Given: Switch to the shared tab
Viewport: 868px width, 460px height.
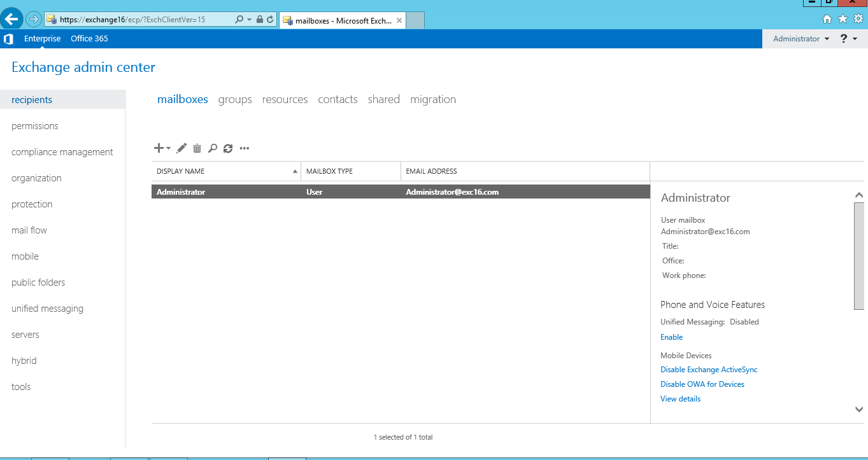Looking at the screenshot, I should point(384,99).
